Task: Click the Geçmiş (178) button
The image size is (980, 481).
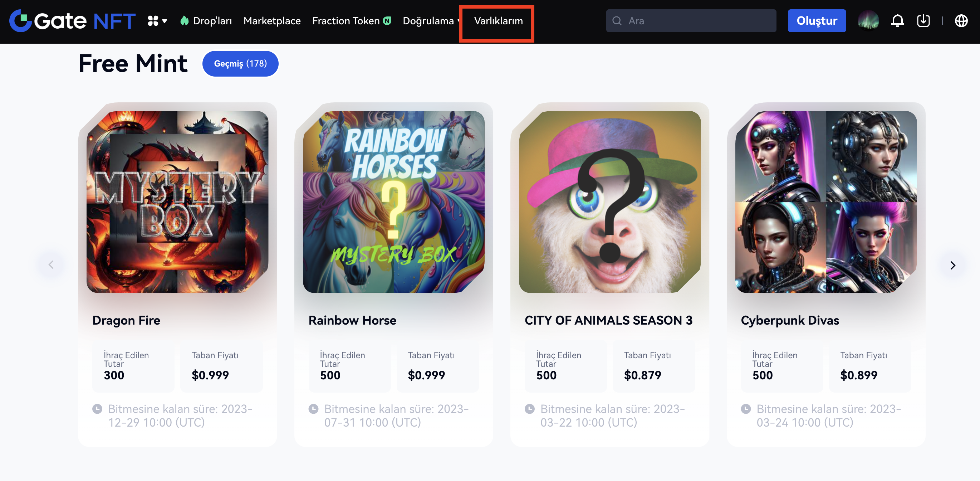Action: [x=240, y=64]
